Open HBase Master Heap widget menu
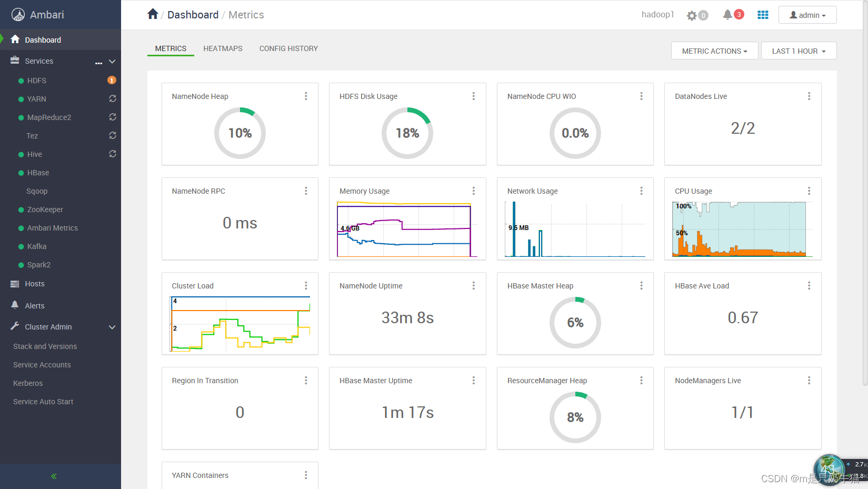The image size is (868, 489). (641, 285)
